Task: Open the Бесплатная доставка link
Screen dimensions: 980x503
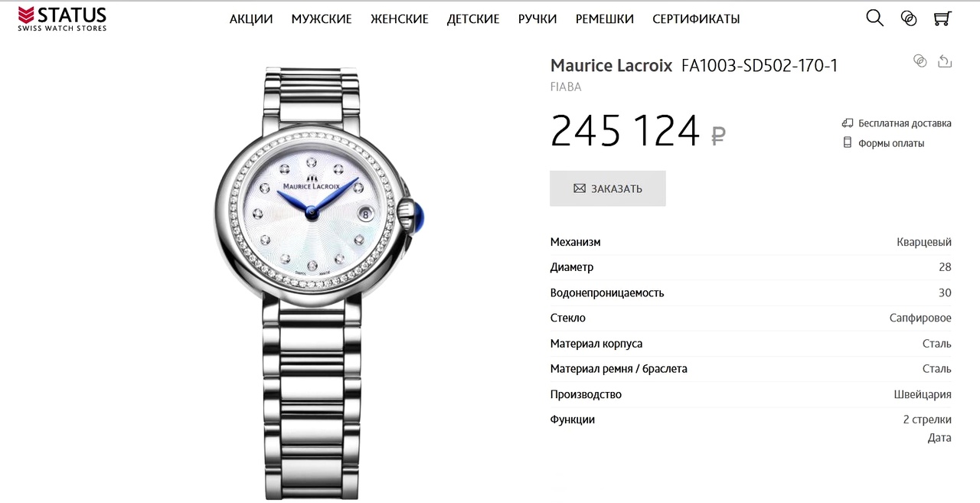Action: click(905, 123)
